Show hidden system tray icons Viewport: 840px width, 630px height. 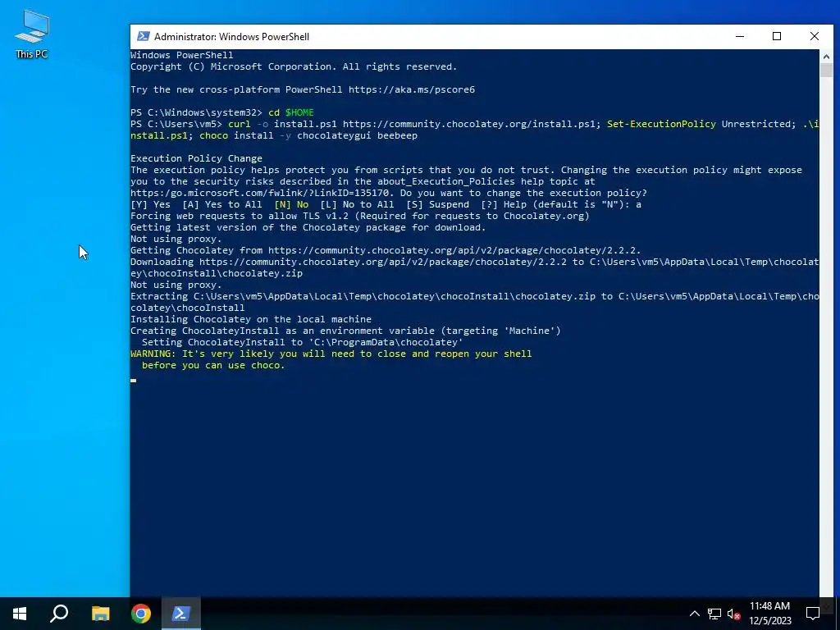[x=694, y=614]
